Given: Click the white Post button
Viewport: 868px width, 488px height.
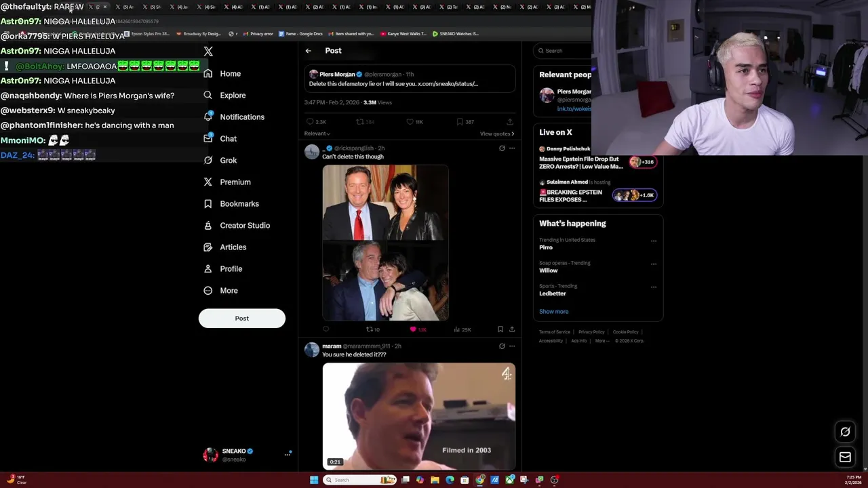Looking at the screenshot, I should coord(242,318).
